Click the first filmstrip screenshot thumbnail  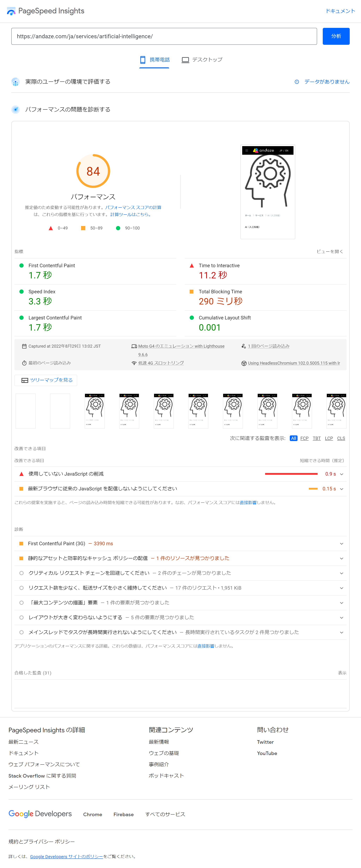coord(25,411)
